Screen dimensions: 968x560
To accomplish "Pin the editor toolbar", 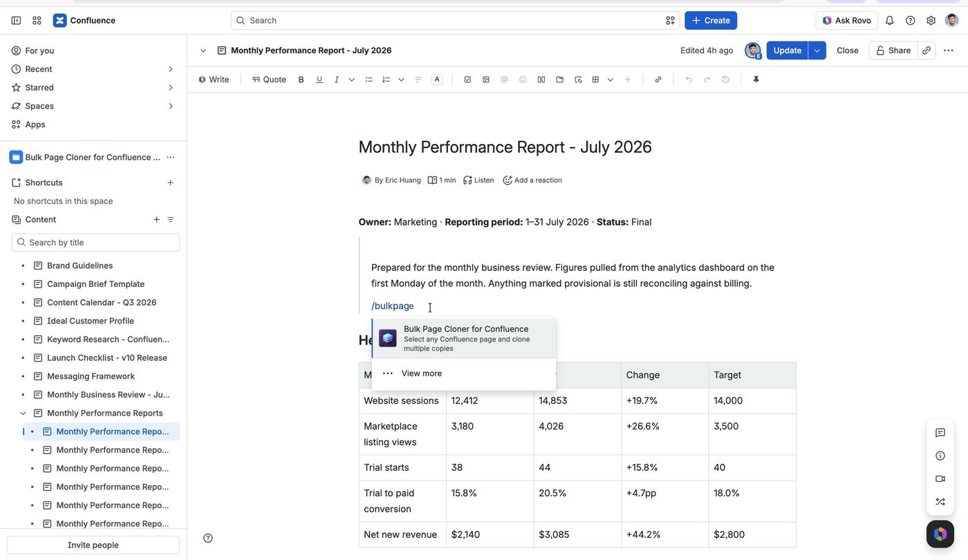I will point(756,80).
